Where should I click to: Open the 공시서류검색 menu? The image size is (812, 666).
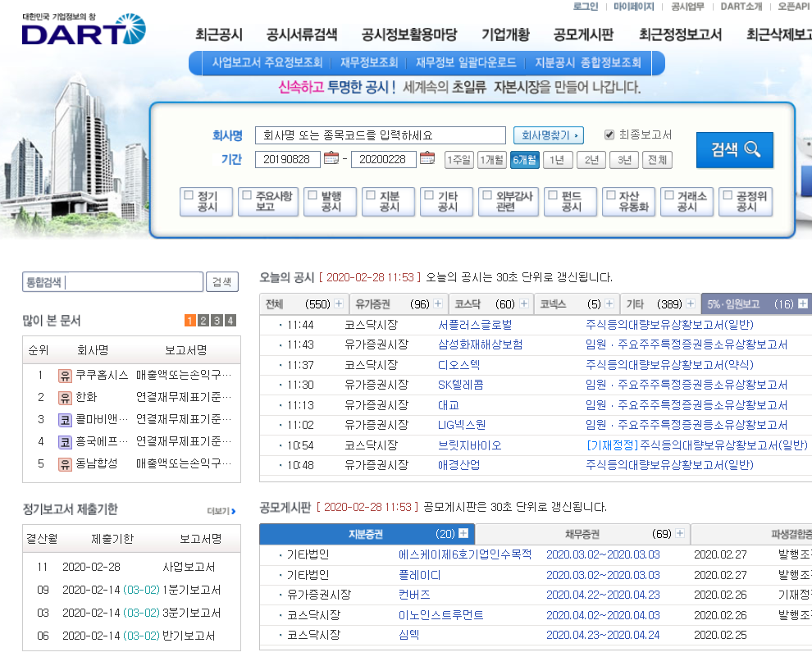301,34
